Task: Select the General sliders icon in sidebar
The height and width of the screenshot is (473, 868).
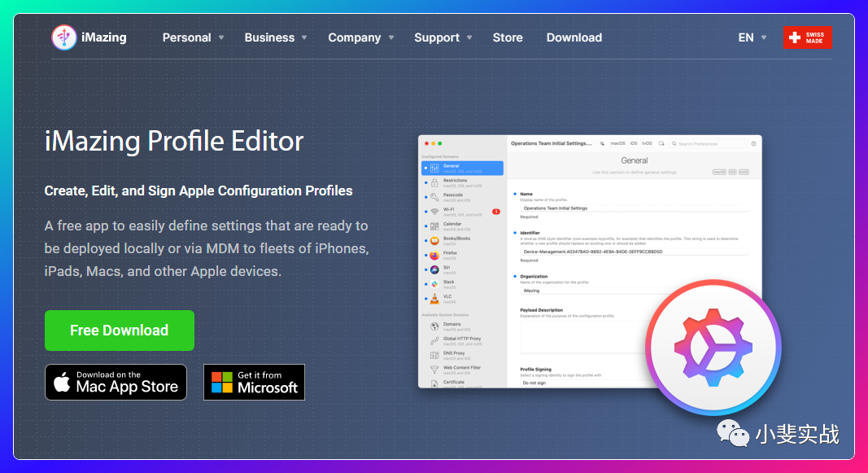Action: [x=434, y=168]
